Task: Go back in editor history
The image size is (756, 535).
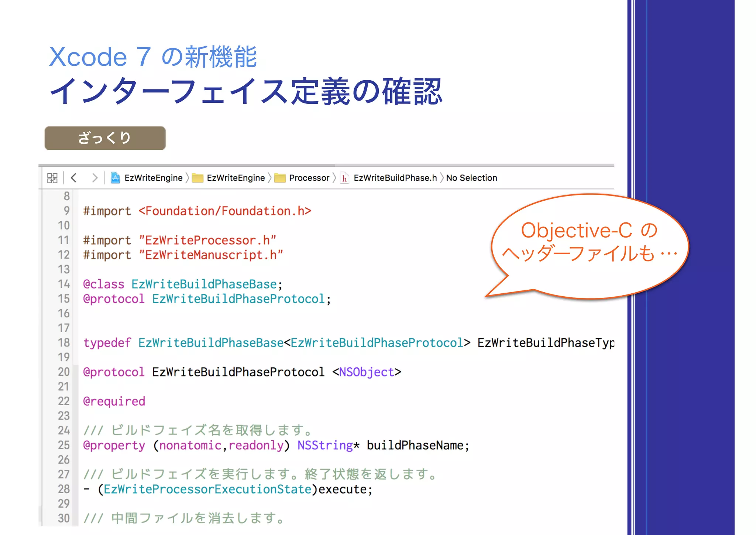Action: (74, 178)
